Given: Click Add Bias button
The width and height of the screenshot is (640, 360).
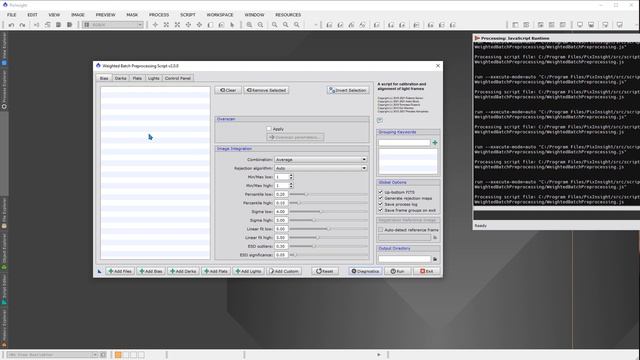Looking at the screenshot, I should point(151,271).
